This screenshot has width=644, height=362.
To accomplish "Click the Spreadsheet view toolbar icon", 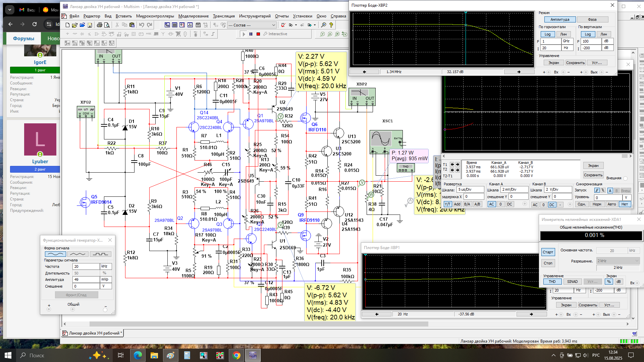I will click(x=174, y=25).
